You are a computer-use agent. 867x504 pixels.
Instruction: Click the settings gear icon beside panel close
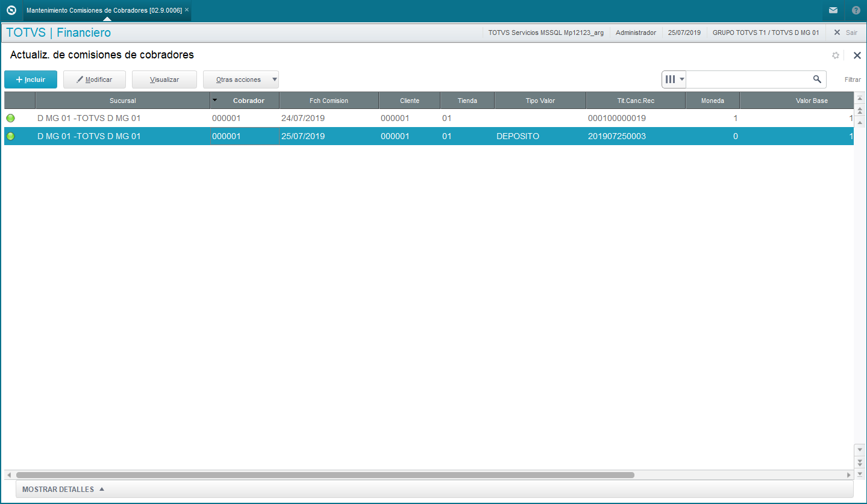[836, 55]
